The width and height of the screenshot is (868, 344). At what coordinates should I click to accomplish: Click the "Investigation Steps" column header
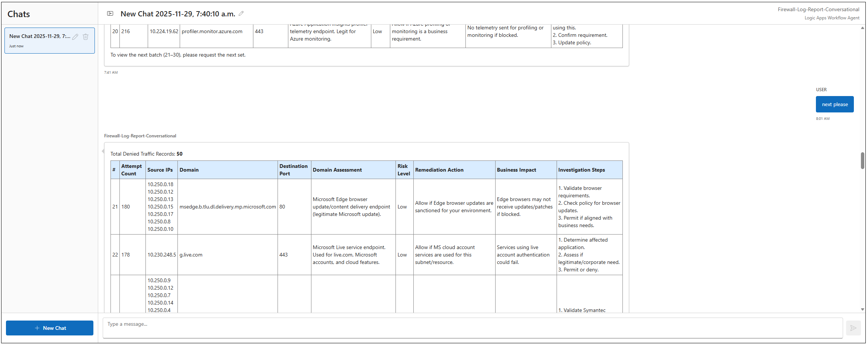(581, 170)
